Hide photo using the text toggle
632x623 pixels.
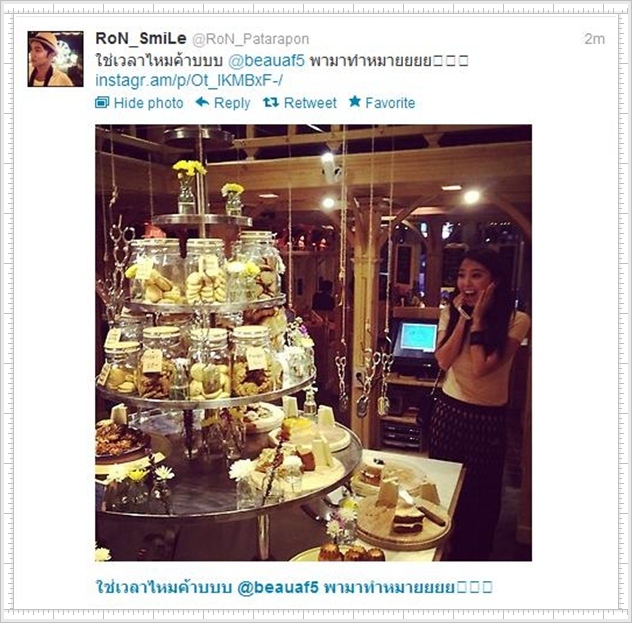pyautogui.click(x=148, y=103)
